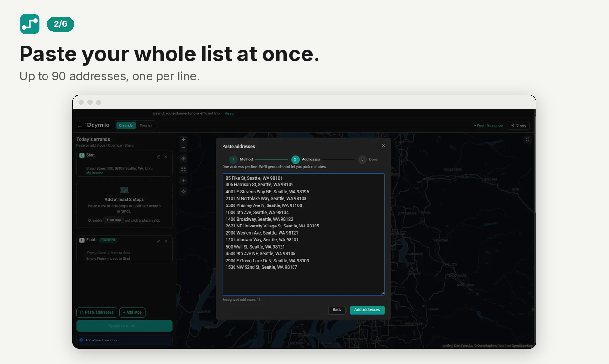Click inside the addresses text area
The height and width of the screenshot is (364, 609).
[x=304, y=234]
